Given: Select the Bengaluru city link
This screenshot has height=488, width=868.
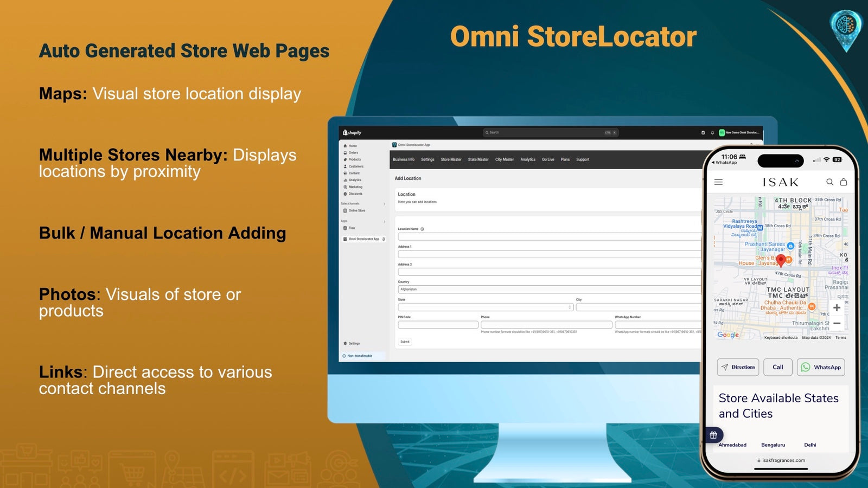Looking at the screenshot, I should (773, 445).
